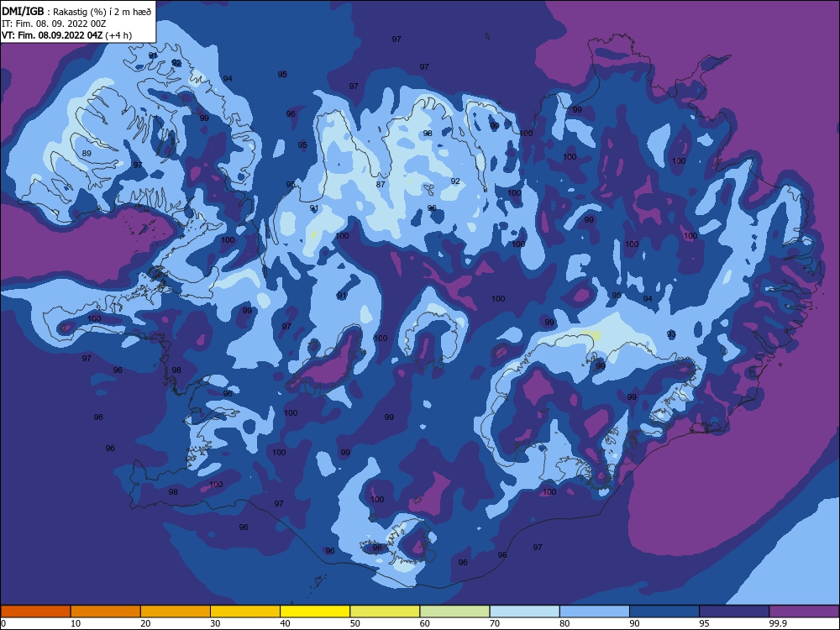
Task: Select the bright yellow 40–50 legend swatch
Action: coord(315,612)
